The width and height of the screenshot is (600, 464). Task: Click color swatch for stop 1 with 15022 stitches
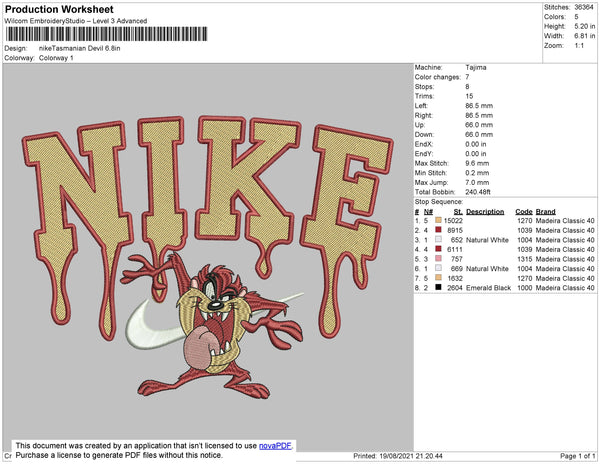(x=438, y=220)
